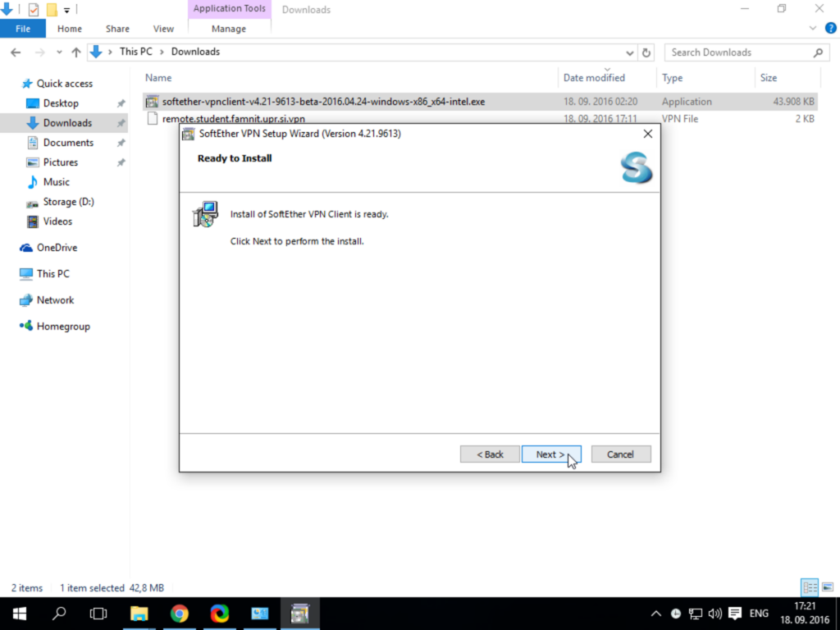The image size is (840, 630).
Task: Open the File menu
Action: pos(23,29)
